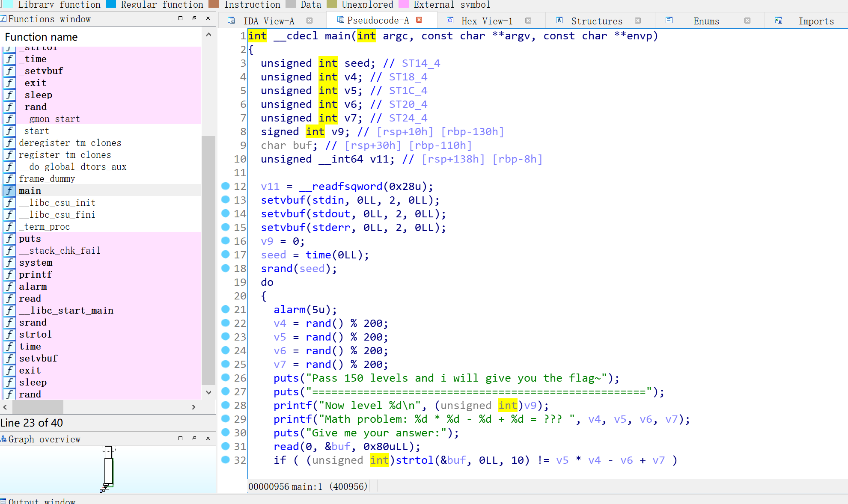Click function icon next to main
Screen dimensions: 848x504
(x=9, y=191)
